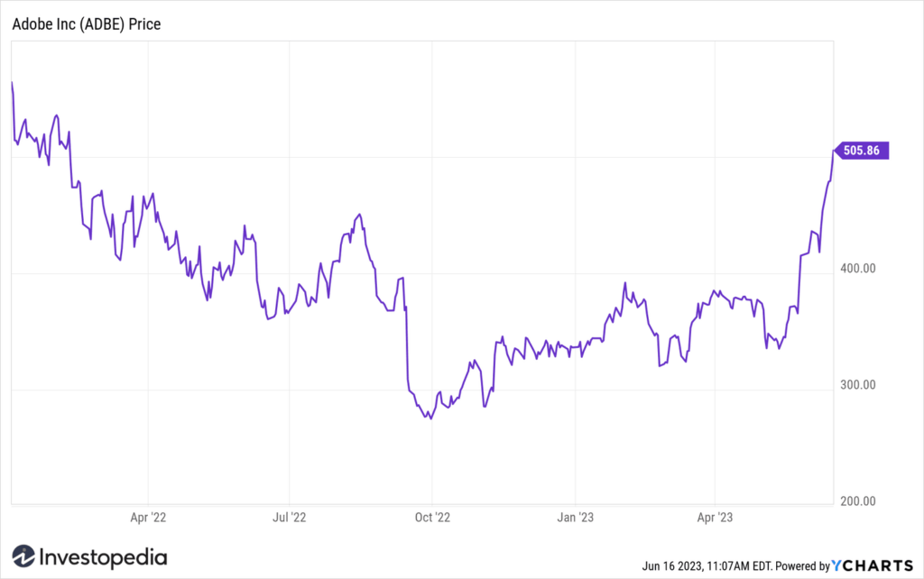
Task: Click the YCharts Y logo icon
Action: (x=837, y=565)
